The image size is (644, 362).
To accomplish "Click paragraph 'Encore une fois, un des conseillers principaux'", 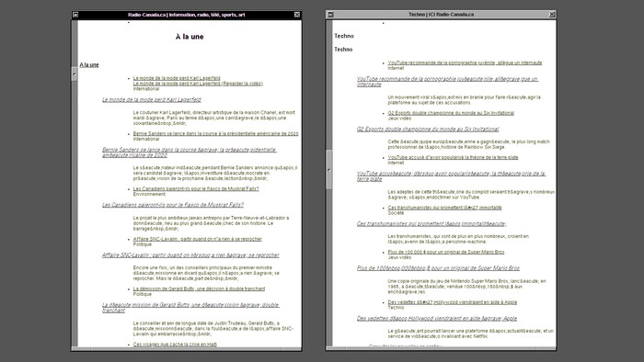I will coord(206,273).
